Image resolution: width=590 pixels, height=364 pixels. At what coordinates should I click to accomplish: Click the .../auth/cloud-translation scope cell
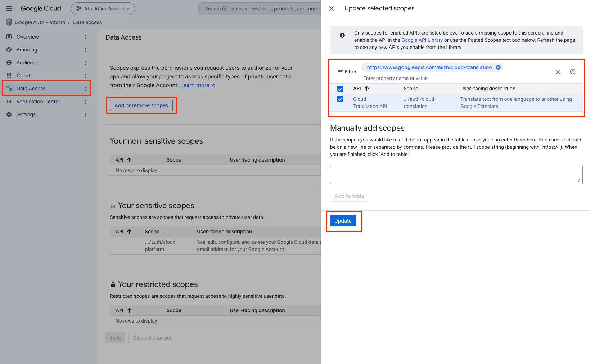click(x=420, y=103)
